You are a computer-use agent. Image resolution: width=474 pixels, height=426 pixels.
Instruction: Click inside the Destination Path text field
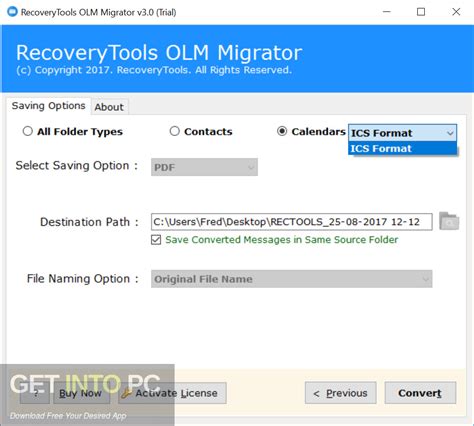pyautogui.click(x=292, y=222)
